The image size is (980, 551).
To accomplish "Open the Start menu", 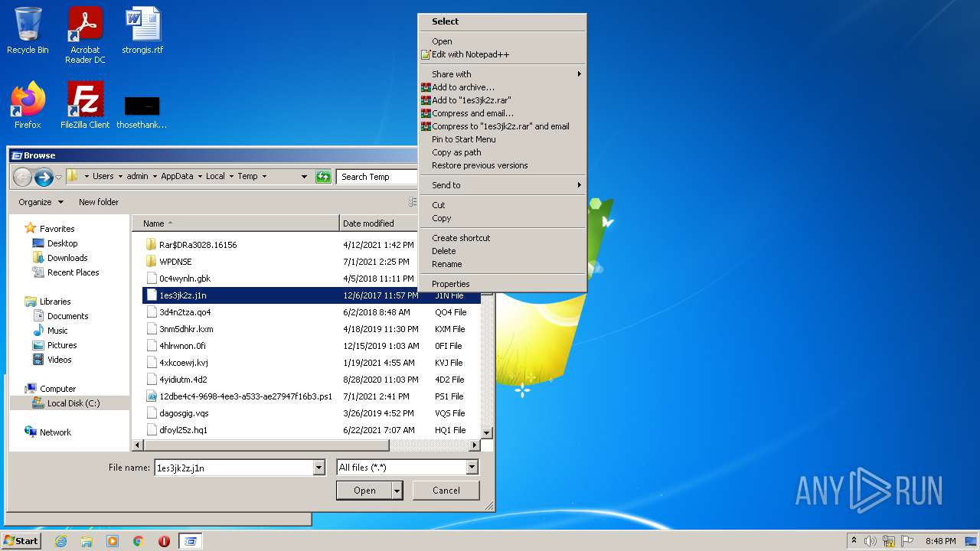I will pyautogui.click(x=21, y=541).
